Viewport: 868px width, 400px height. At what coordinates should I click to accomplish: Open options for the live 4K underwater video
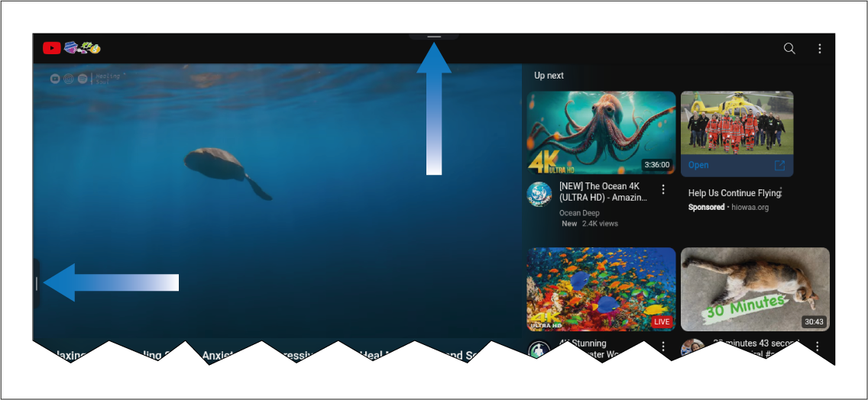point(663,347)
